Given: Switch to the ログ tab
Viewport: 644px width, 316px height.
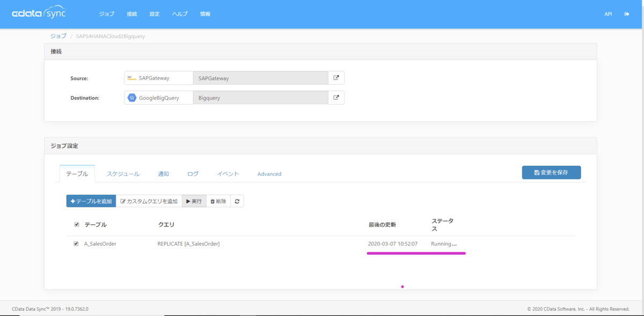Looking at the screenshot, I should coord(193,174).
